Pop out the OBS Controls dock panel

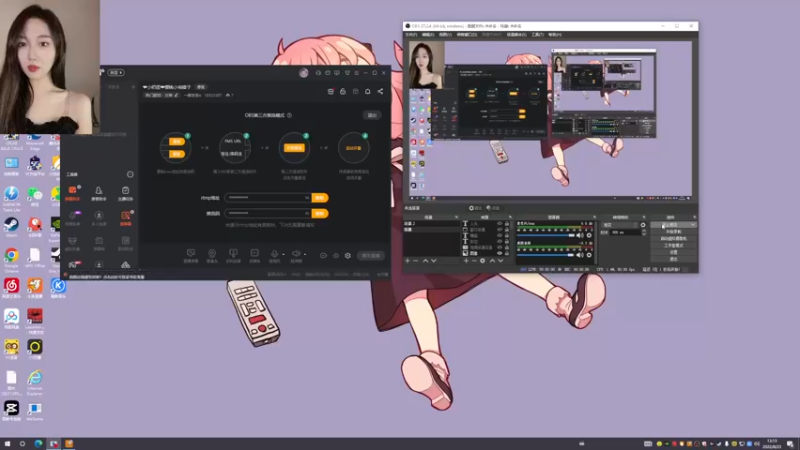(x=694, y=217)
